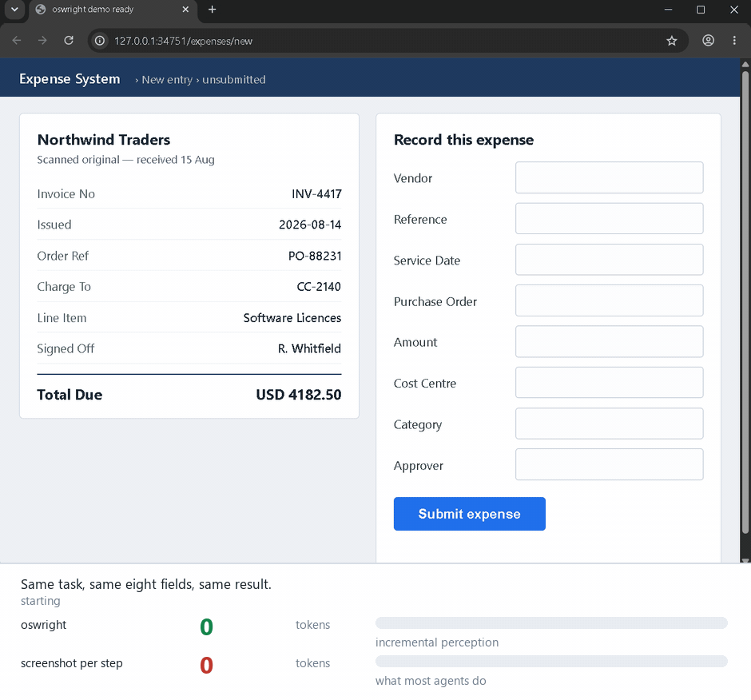Click the Scanned original received 15 Aug text
Image resolution: width=751 pixels, height=700 pixels.
coord(125,160)
